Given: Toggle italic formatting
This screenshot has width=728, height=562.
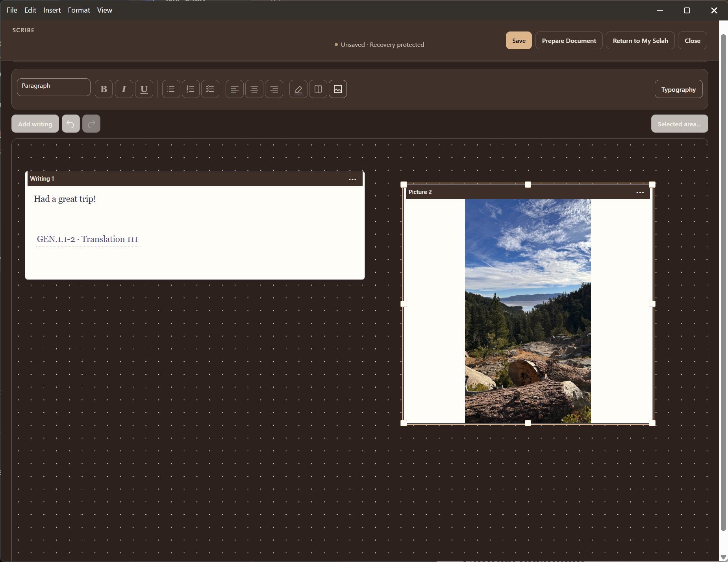Looking at the screenshot, I should coord(124,89).
